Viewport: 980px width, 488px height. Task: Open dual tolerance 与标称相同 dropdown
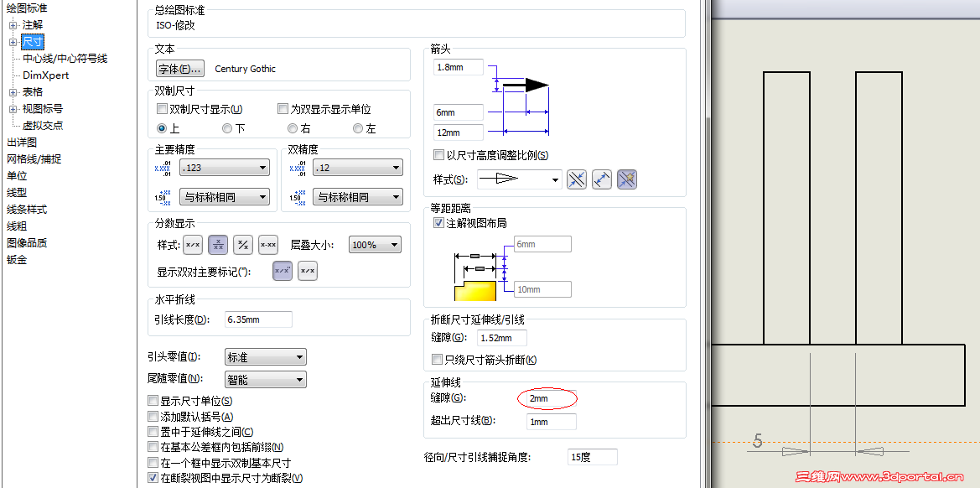tap(358, 197)
